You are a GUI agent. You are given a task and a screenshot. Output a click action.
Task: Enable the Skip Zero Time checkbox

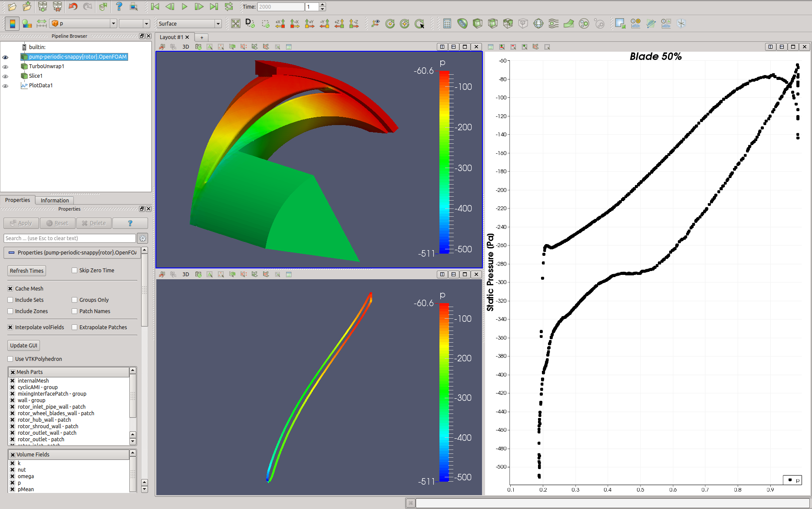[75, 271]
